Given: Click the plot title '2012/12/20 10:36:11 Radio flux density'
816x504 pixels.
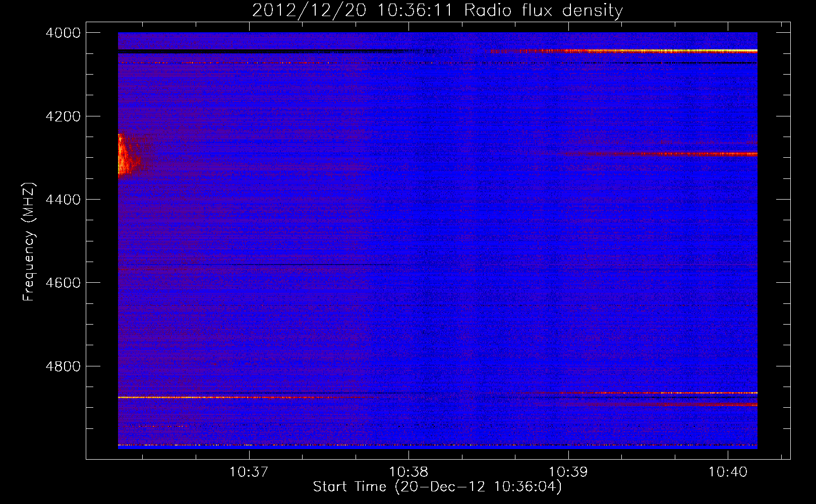Looking at the screenshot, I should pyautogui.click(x=437, y=10).
